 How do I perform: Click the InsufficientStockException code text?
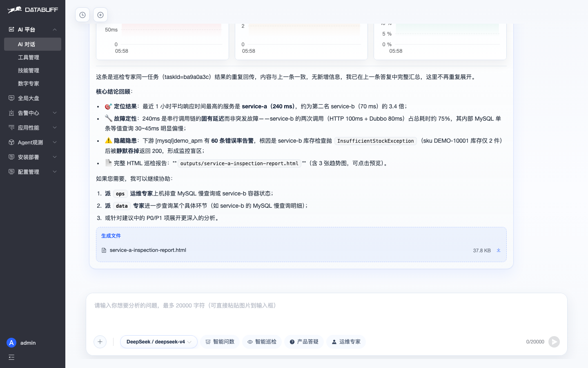point(376,141)
